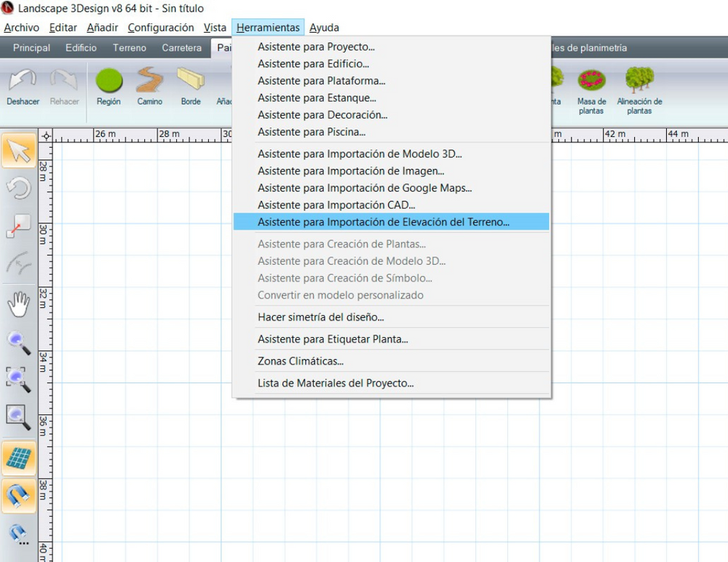Open the Configuración menu
The image size is (728, 562).
point(161,28)
